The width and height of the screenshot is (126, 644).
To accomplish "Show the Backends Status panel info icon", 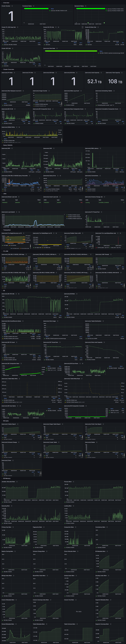I will coord(86,6).
